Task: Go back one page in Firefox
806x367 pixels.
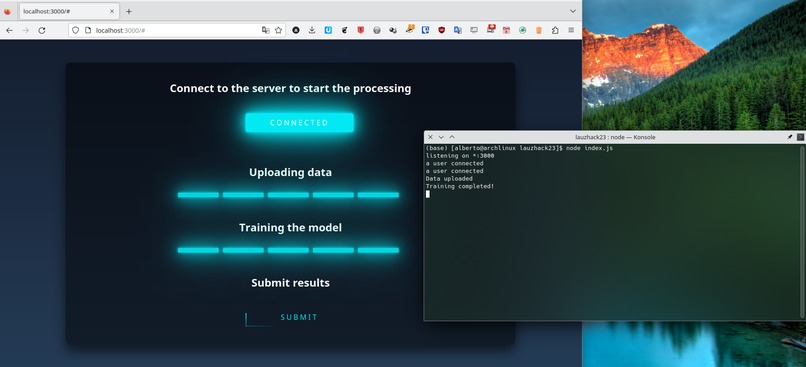Action: (9, 30)
